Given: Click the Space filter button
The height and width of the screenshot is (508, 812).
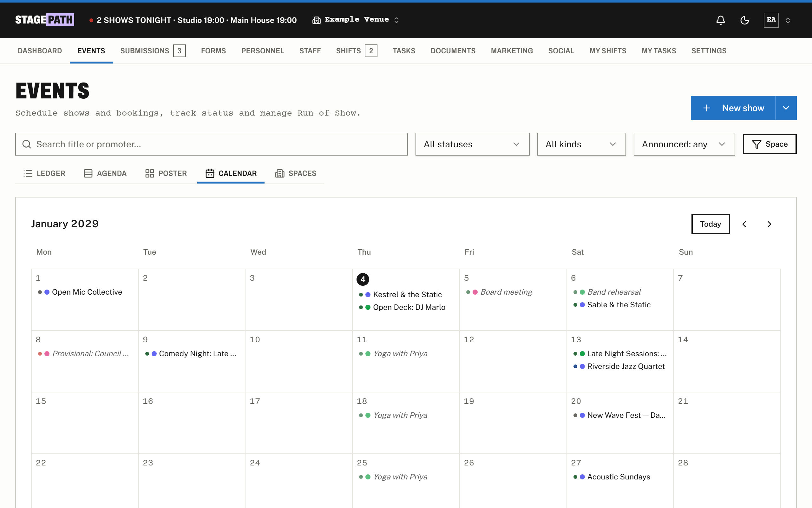Looking at the screenshot, I should click(x=769, y=144).
